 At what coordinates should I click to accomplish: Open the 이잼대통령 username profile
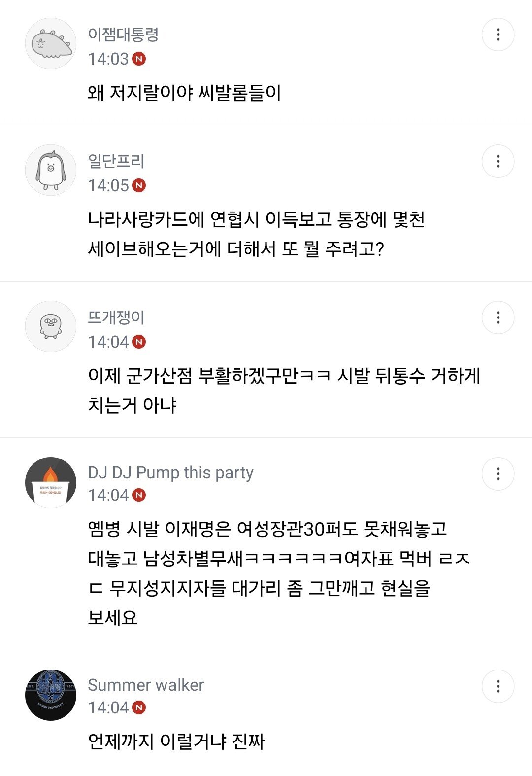[x=123, y=35]
